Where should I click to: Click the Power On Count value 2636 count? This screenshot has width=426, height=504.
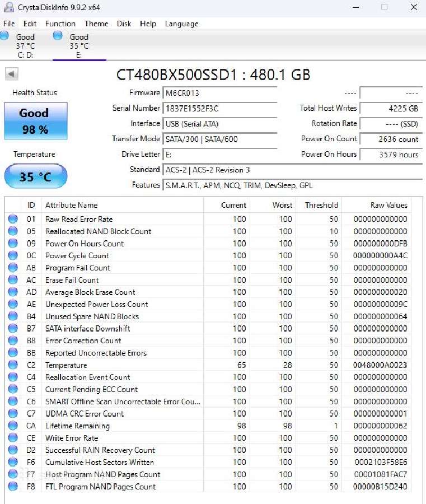pos(391,139)
